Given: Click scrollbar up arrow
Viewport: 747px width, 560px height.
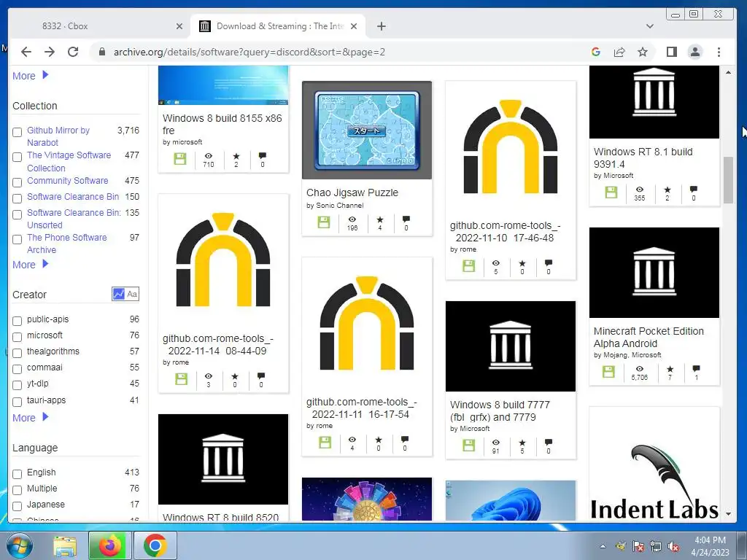Looking at the screenshot, I should (728, 72).
